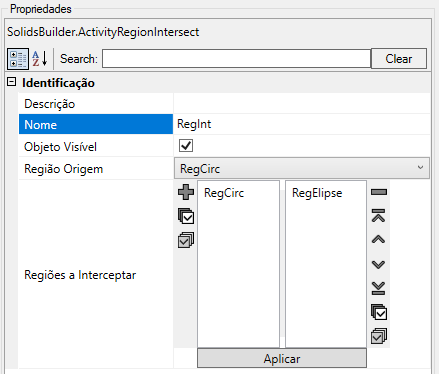Move selected region to top
Screen dimensions: 439x374
379,215
